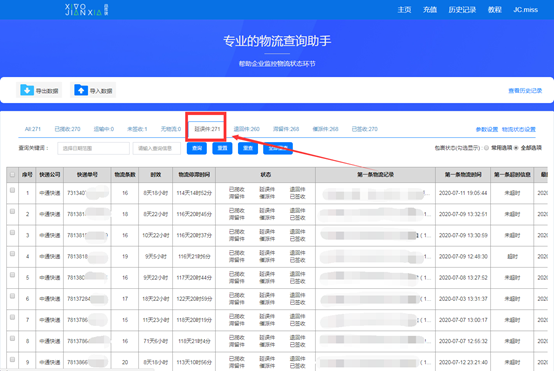Viewport: 554px width, 371px height.
Task: Choose the 全部选项 radio button
Action: (x=516, y=148)
